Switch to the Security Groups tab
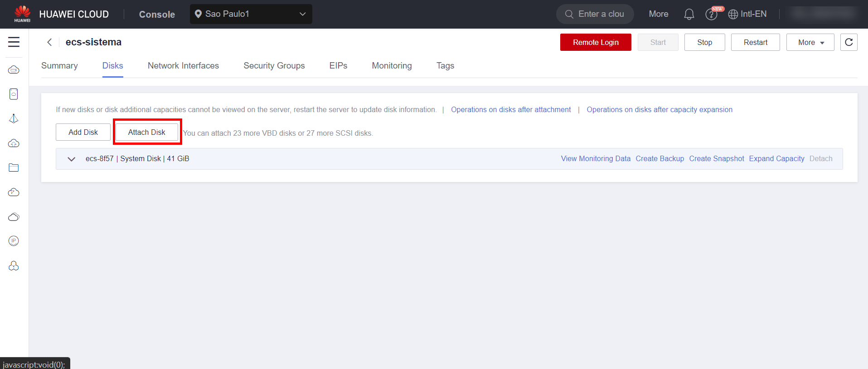This screenshot has width=868, height=369. [274, 66]
